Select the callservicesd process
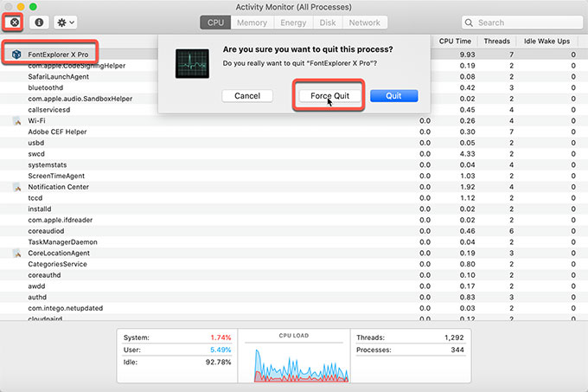This screenshot has width=588, height=392. [x=48, y=110]
